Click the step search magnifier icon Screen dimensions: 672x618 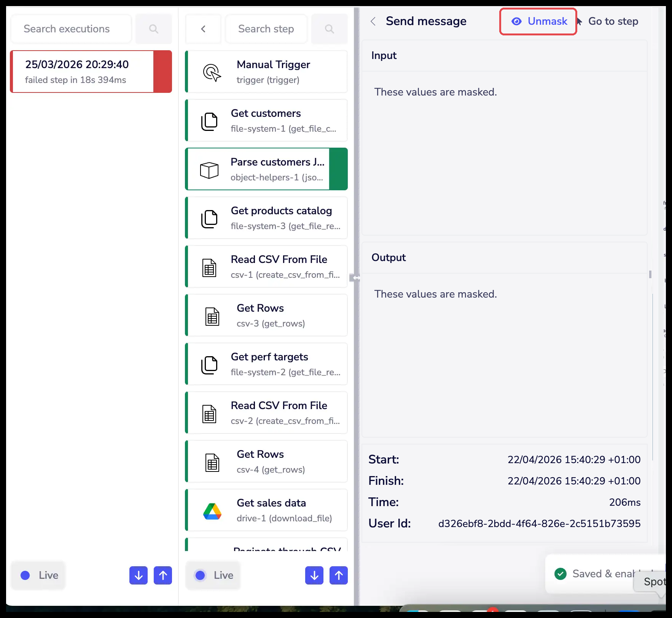[330, 29]
